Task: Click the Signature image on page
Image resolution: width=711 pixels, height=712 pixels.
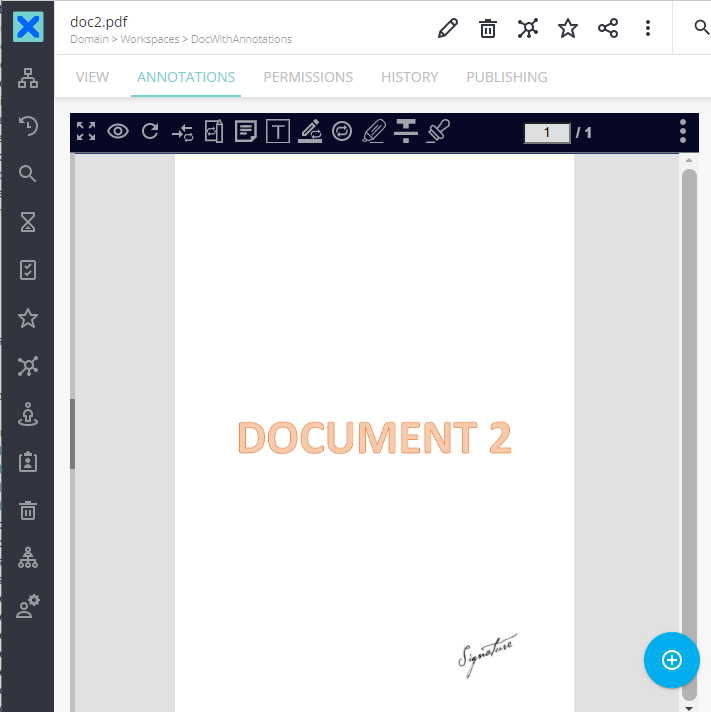Action: 487,655
